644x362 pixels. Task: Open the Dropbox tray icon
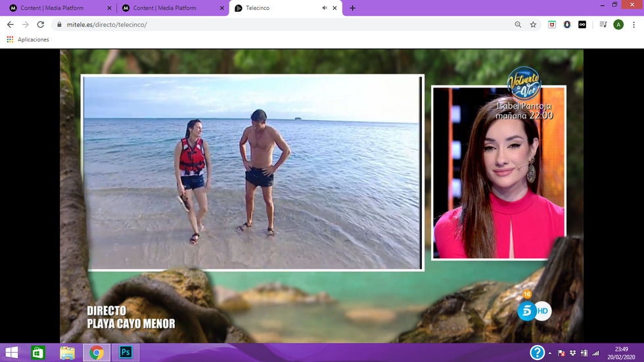click(572, 353)
